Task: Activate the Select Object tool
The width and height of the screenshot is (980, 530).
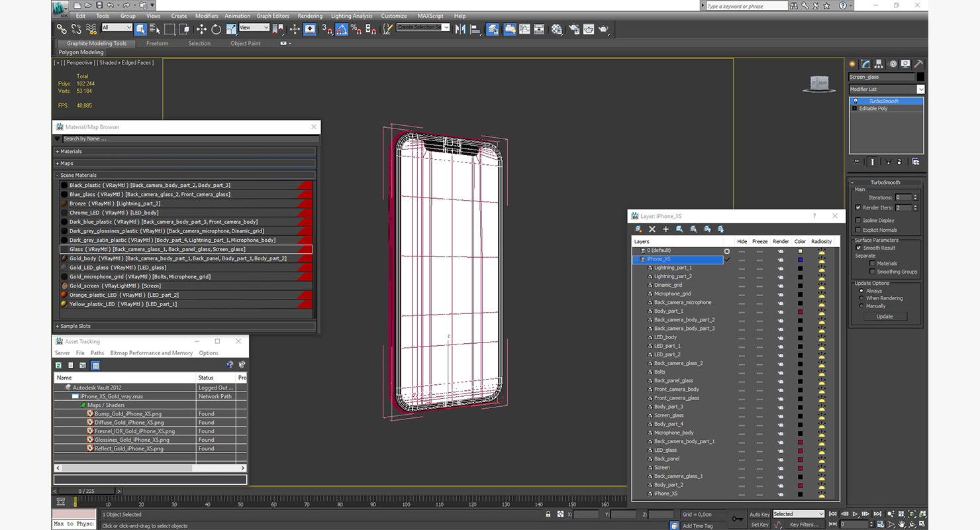Action: point(140,29)
